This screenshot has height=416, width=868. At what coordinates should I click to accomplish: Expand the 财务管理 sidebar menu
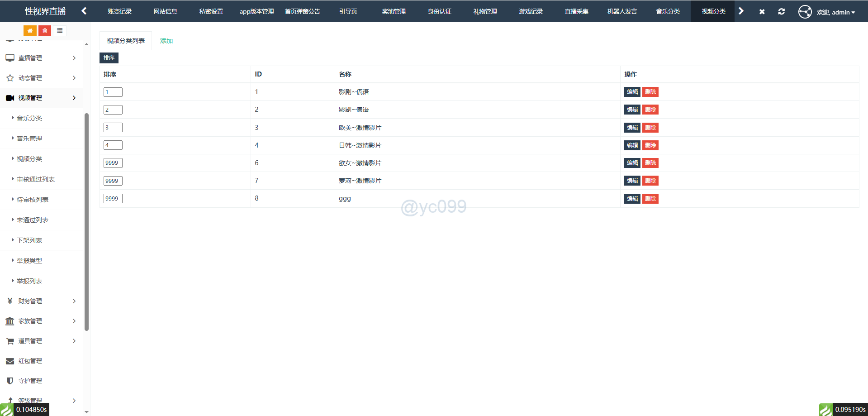tap(41, 301)
